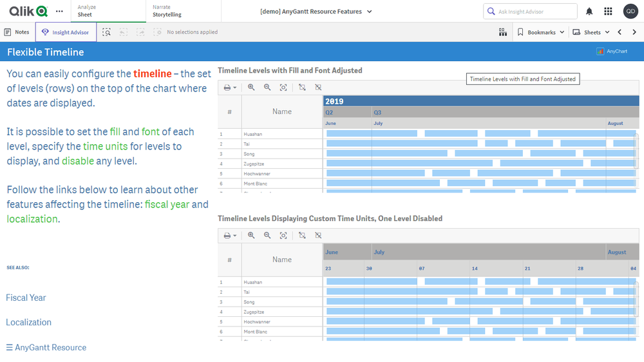Open the Fiscal Year link
The width and height of the screenshot is (644, 362).
(x=26, y=298)
